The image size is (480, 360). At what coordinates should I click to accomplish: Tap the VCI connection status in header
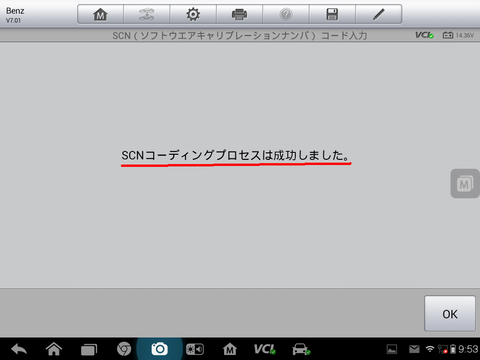(x=424, y=35)
